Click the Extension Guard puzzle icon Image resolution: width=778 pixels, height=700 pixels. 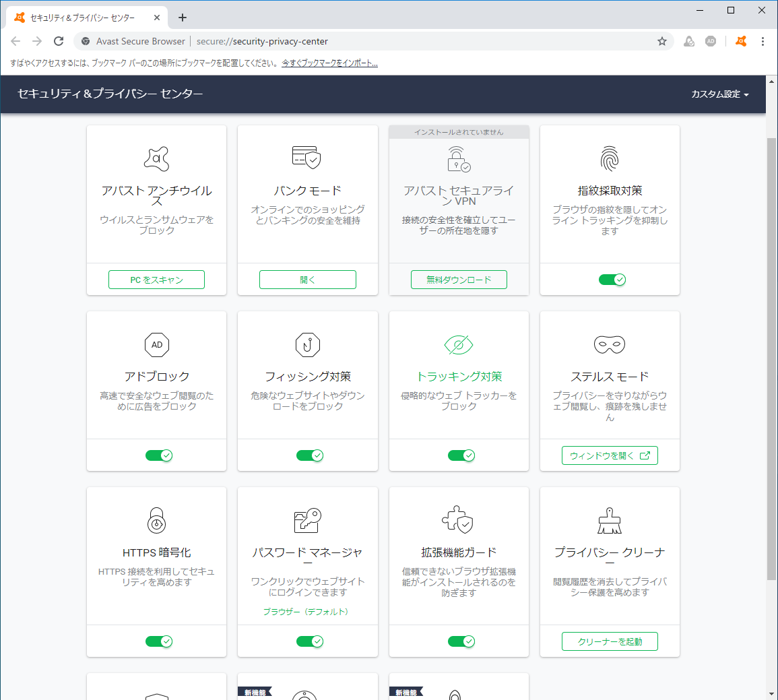pos(457,520)
